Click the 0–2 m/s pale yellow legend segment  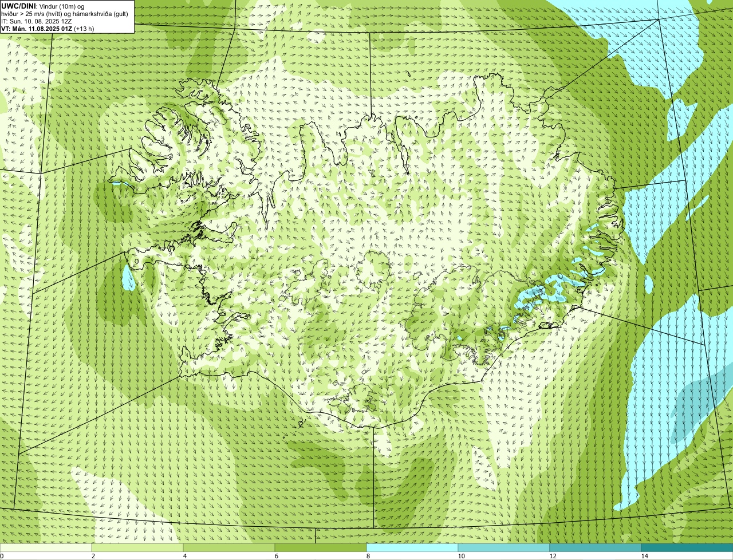(x=46, y=547)
